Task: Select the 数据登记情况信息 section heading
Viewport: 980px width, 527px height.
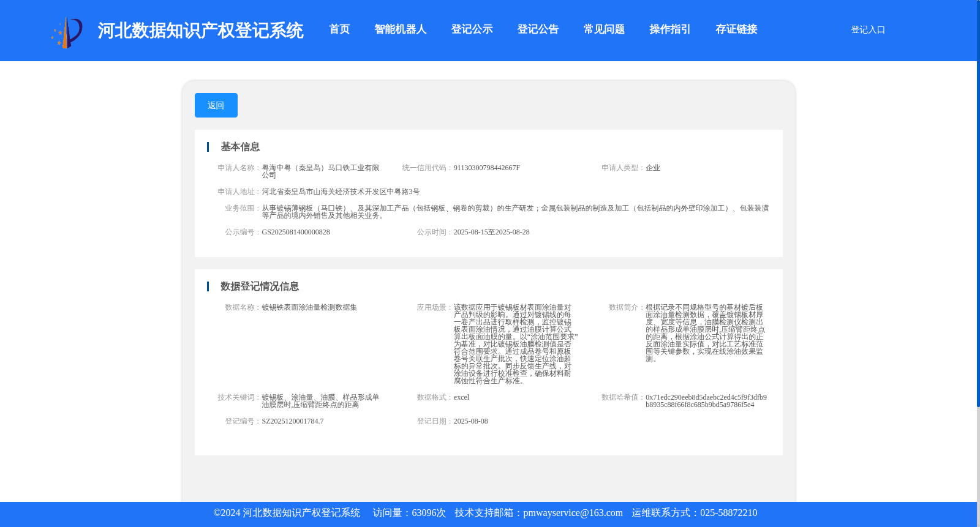Action: coord(260,286)
